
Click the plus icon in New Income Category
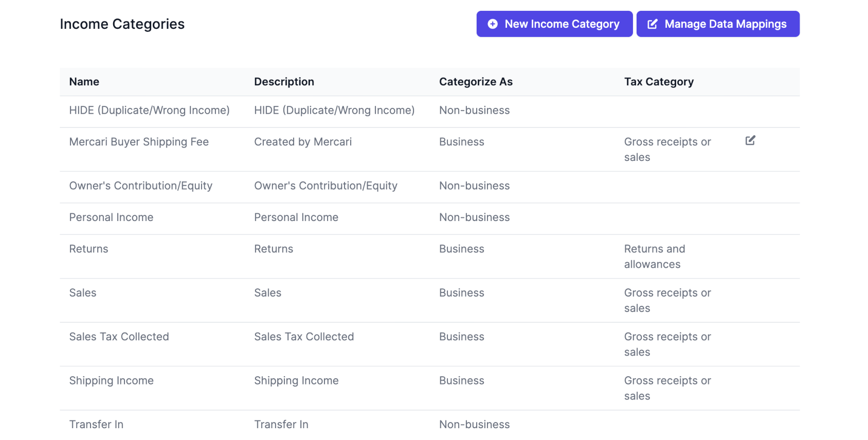tap(493, 24)
